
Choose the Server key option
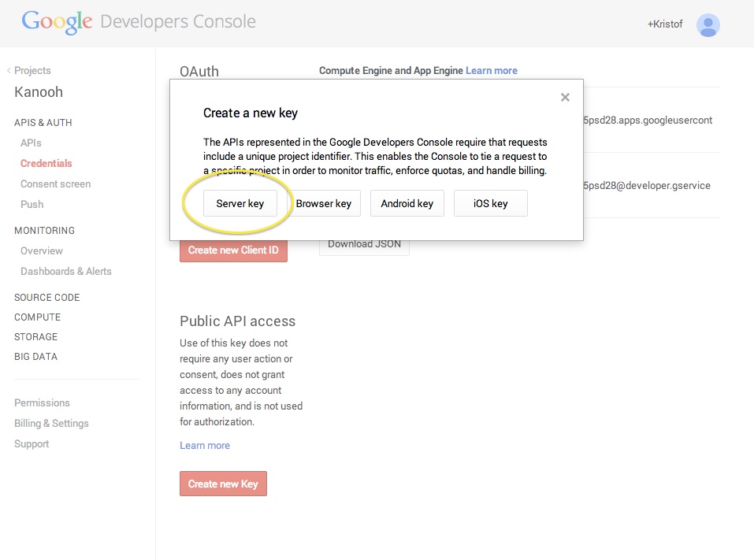tap(240, 203)
